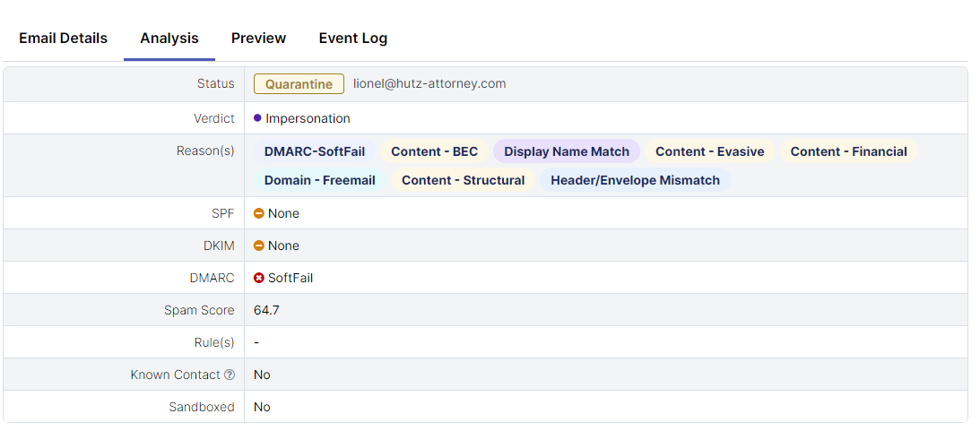Click the red DMARC SoftFail status icon

click(x=259, y=278)
